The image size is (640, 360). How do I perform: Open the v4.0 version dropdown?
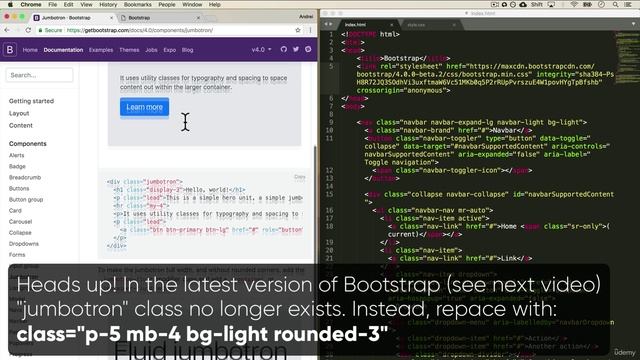pos(261,49)
